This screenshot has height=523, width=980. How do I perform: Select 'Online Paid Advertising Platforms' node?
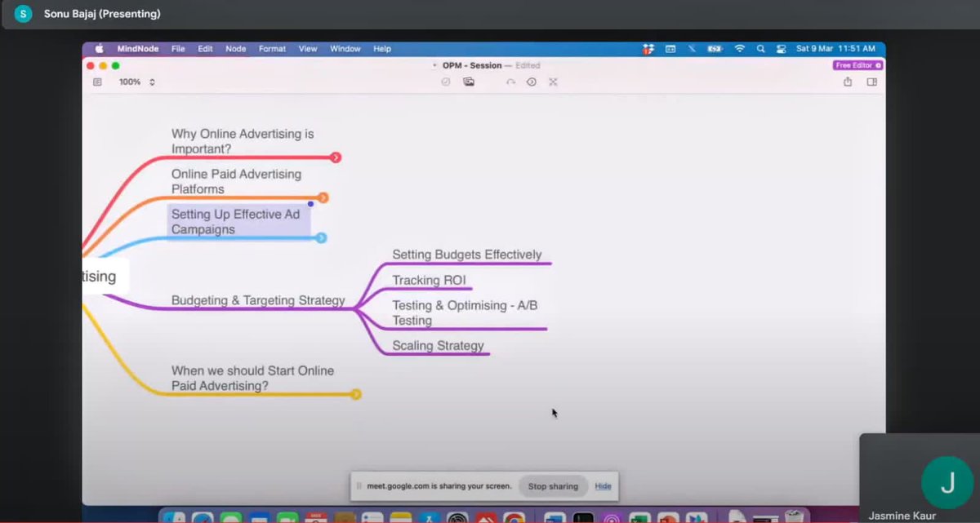coord(236,181)
